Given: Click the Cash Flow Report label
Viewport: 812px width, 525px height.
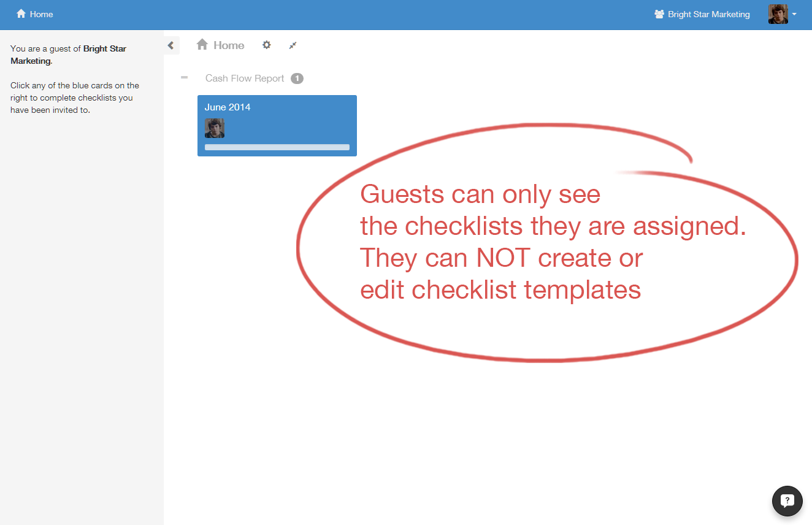Looking at the screenshot, I should pyautogui.click(x=245, y=79).
